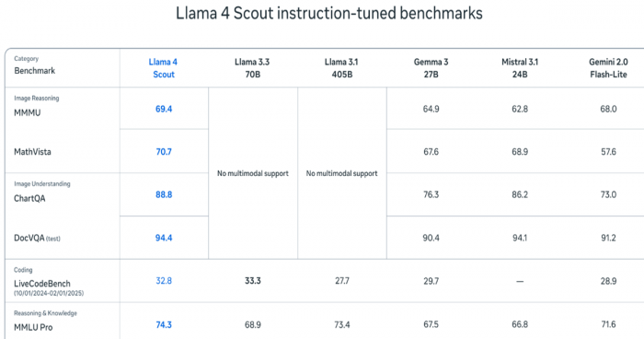644x339 pixels.
Task: Click the Llama 3.3 'No multimodal support' cell
Action: [253, 173]
